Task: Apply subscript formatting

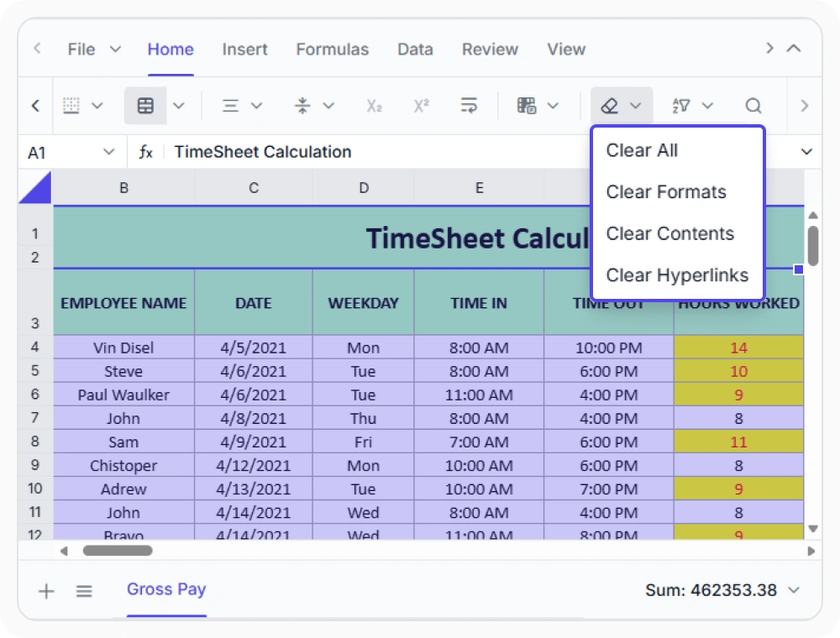Action: [x=374, y=106]
